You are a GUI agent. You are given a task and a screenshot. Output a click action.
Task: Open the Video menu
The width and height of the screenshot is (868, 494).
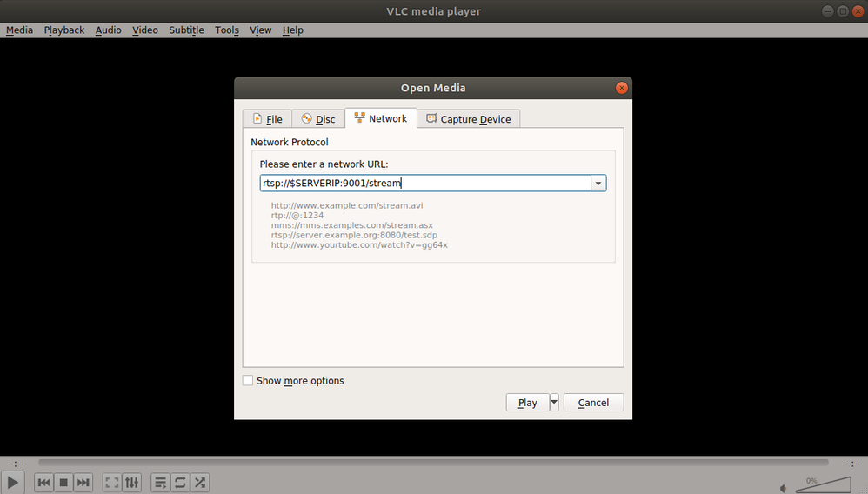coord(145,30)
